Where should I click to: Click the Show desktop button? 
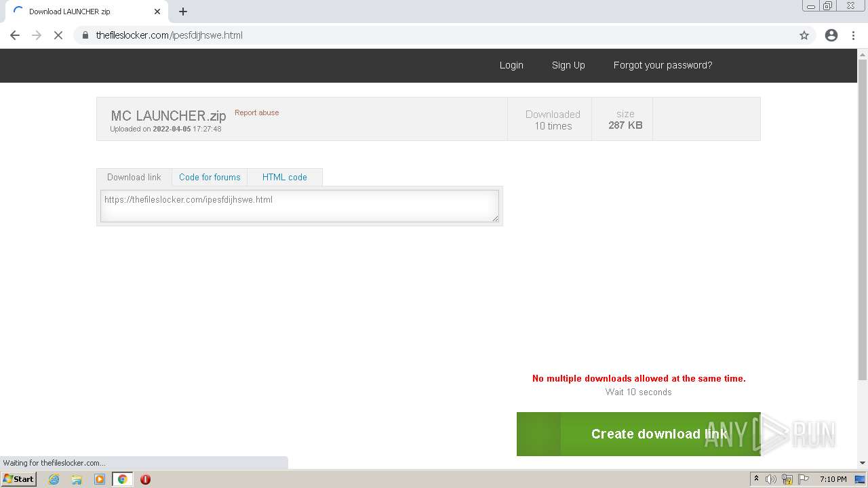(x=861, y=479)
